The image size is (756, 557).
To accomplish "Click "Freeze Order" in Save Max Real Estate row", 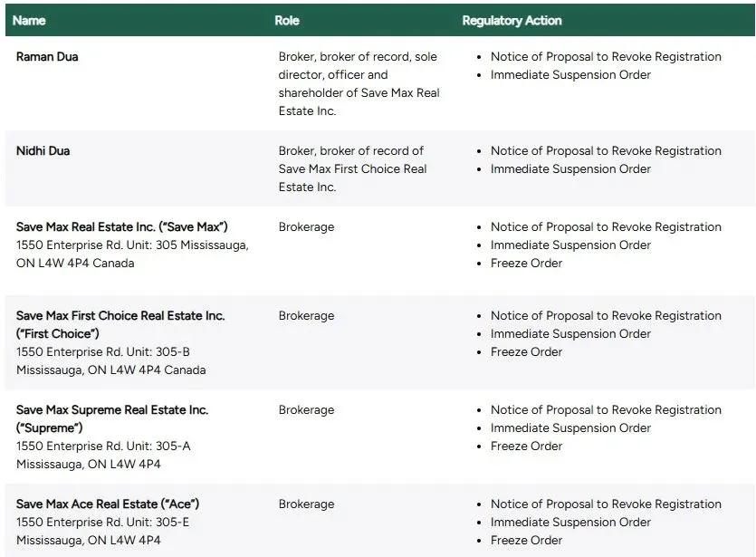I will [x=527, y=264].
